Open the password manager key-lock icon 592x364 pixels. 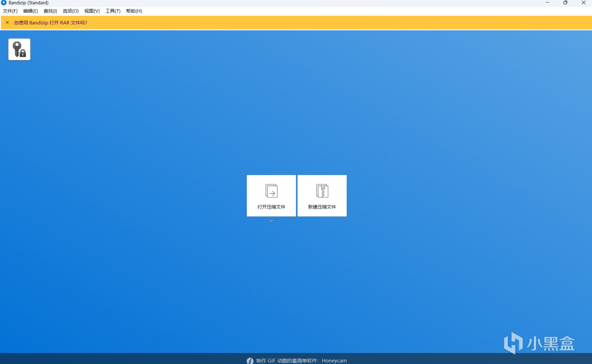(19, 49)
